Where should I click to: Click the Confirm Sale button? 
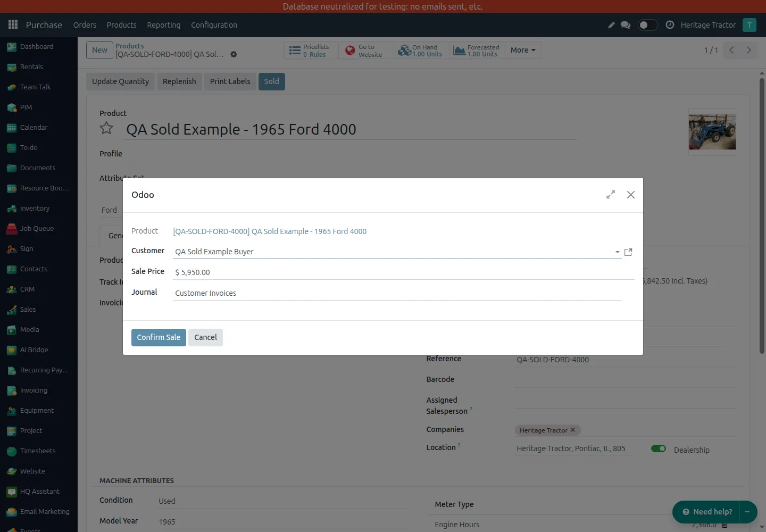159,337
